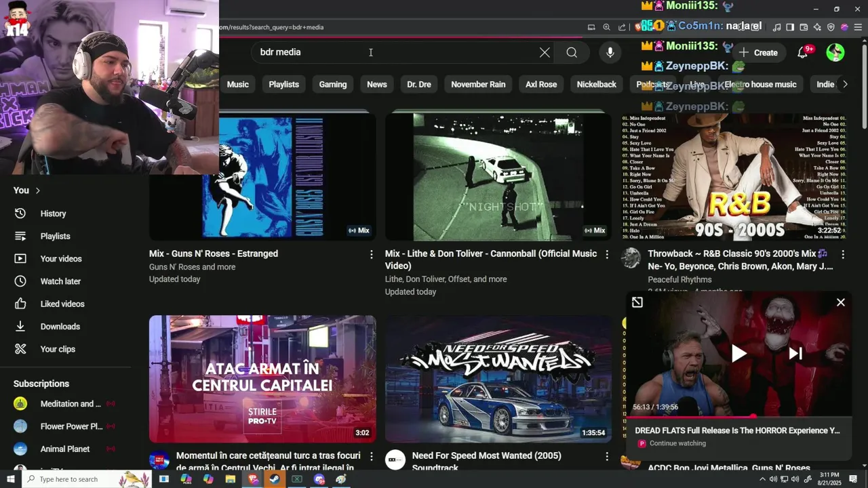
Task: Select the Axl Rose filter chip
Action: 541,84
